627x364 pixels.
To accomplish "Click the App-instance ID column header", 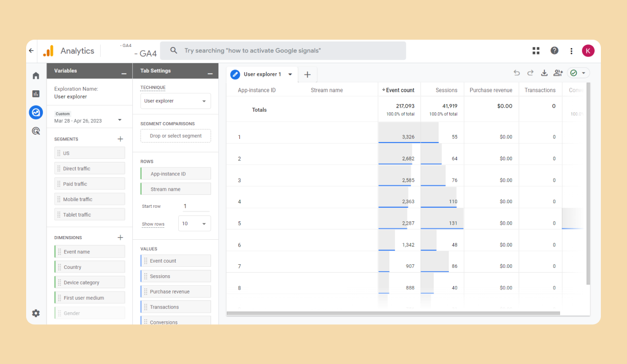I will pos(257,90).
